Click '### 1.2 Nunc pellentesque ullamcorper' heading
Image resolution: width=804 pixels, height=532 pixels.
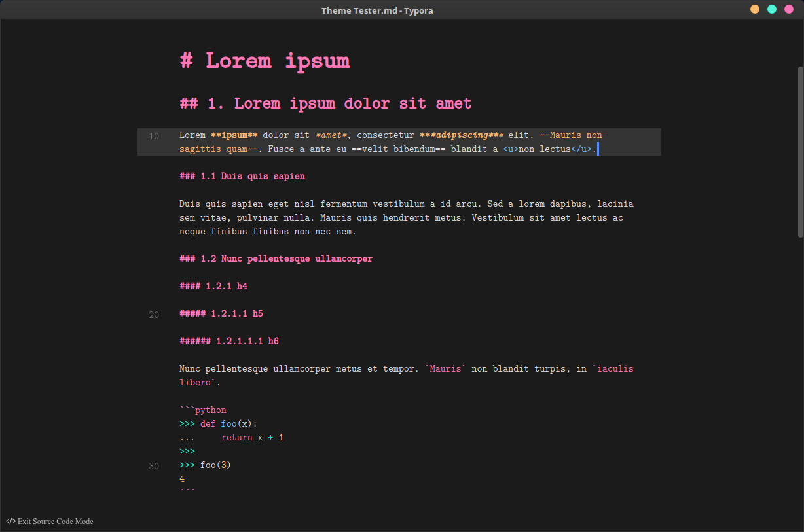pyautogui.click(x=276, y=258)
